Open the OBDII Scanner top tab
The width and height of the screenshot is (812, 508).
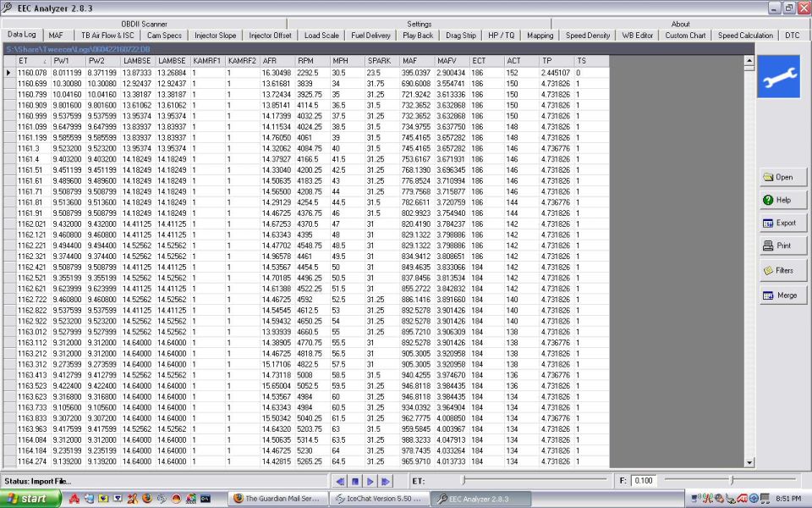[x=144, y=24]
